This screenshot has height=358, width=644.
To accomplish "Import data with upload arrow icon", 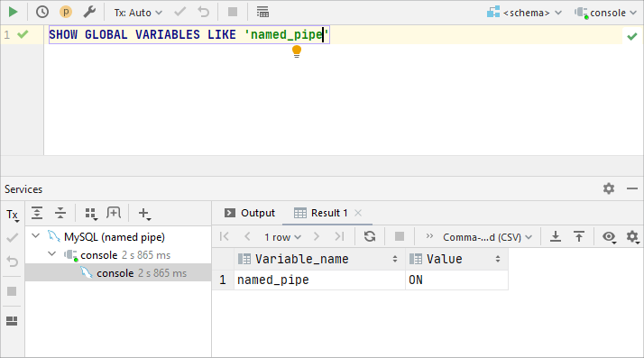I will tap(579, 236).
